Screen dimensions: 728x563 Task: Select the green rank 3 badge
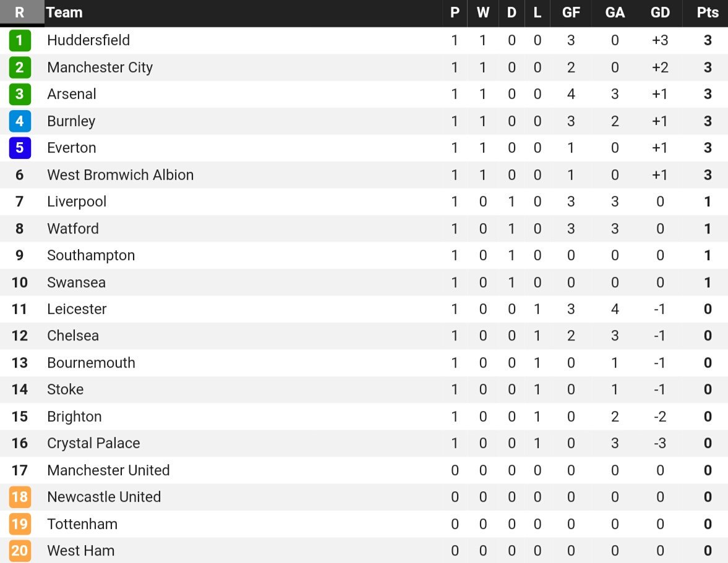[x=20, y=94]
